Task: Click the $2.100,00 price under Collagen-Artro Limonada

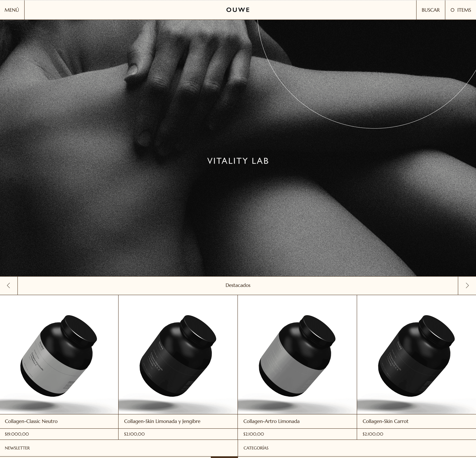Action: (x=254, y=434)
